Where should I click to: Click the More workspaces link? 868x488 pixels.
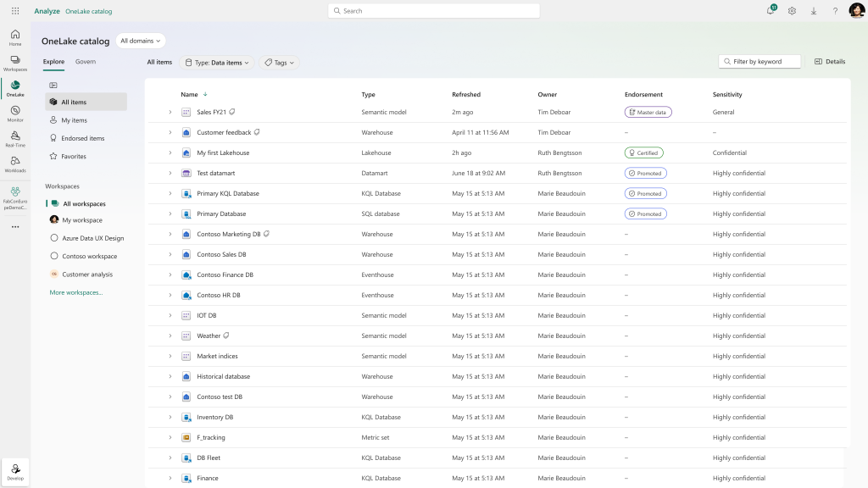(x=75, y=292)
